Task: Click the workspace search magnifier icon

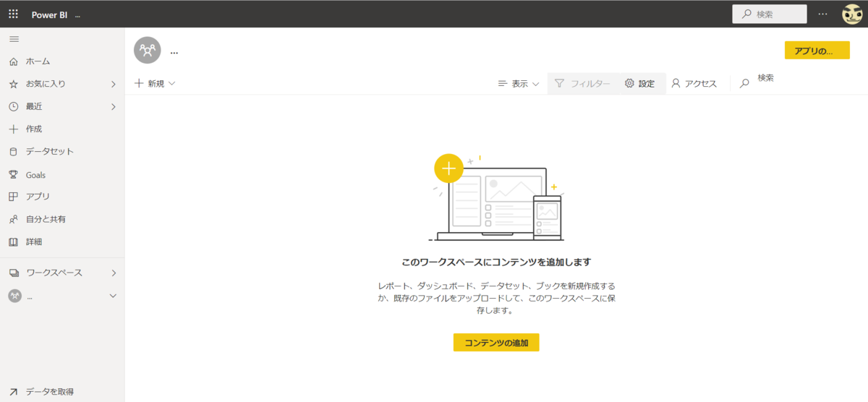Action: [x=744, y=84]
